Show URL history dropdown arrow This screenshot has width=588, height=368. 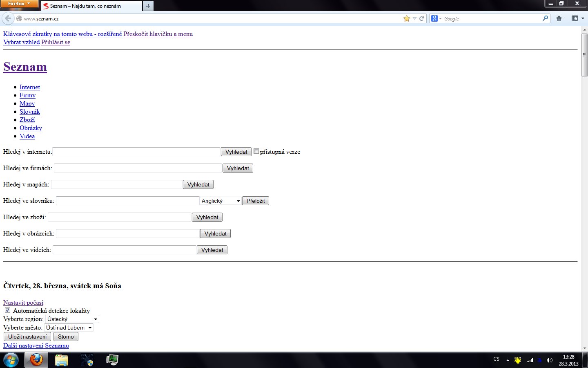[414, 18]
